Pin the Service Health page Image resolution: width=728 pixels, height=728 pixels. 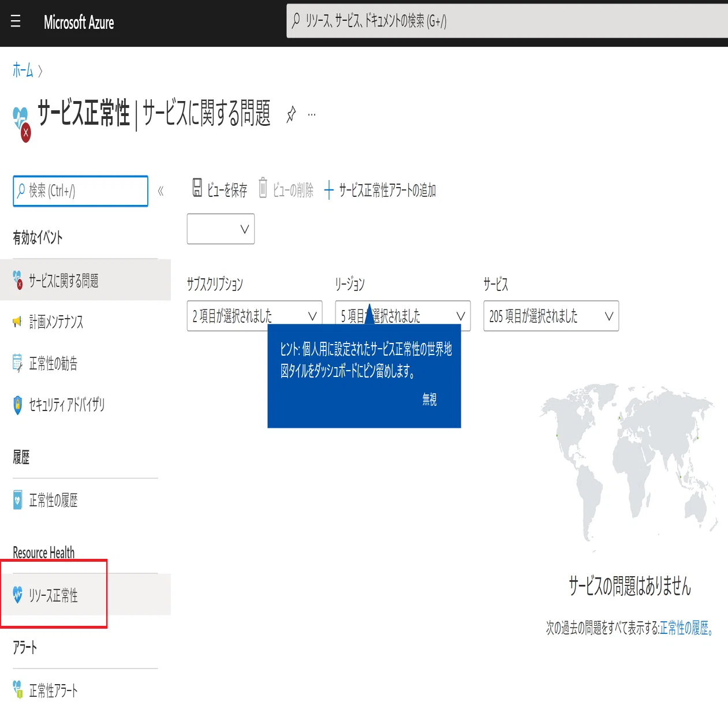click(x=291, y=114)
